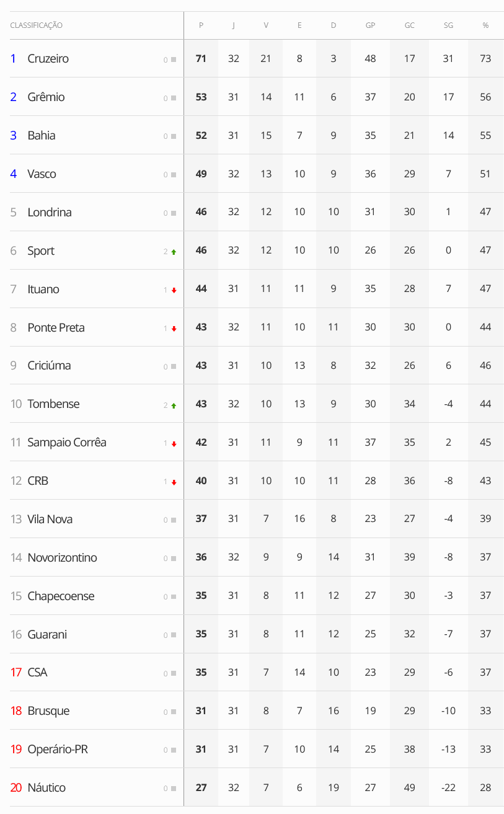The height and width of the screenshot is (814, 504).
Task: Click the Chapecoense team name
Action: click(x=61, y=596)
